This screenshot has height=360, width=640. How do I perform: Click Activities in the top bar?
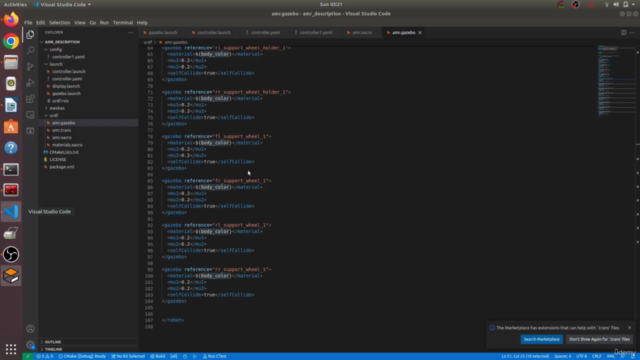pyautogui.click(x=15, y=4)
